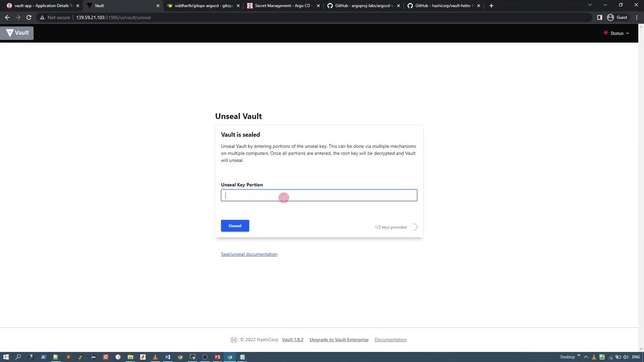This screenshot has width=644, height=362.
Task: Expand the Desktop toolbar chevron
Action: pyautogui.click(x=579, y=356)
